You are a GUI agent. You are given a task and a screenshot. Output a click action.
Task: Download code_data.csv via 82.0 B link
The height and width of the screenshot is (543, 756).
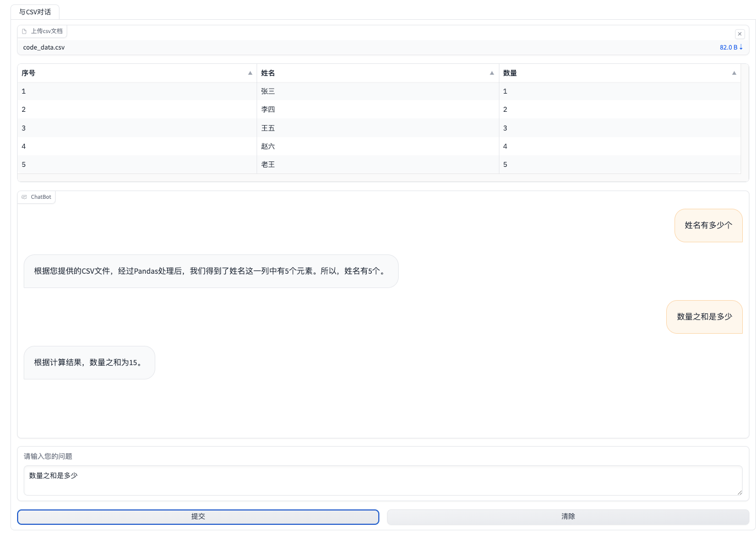pyautogui.click(x=731, y=47)
